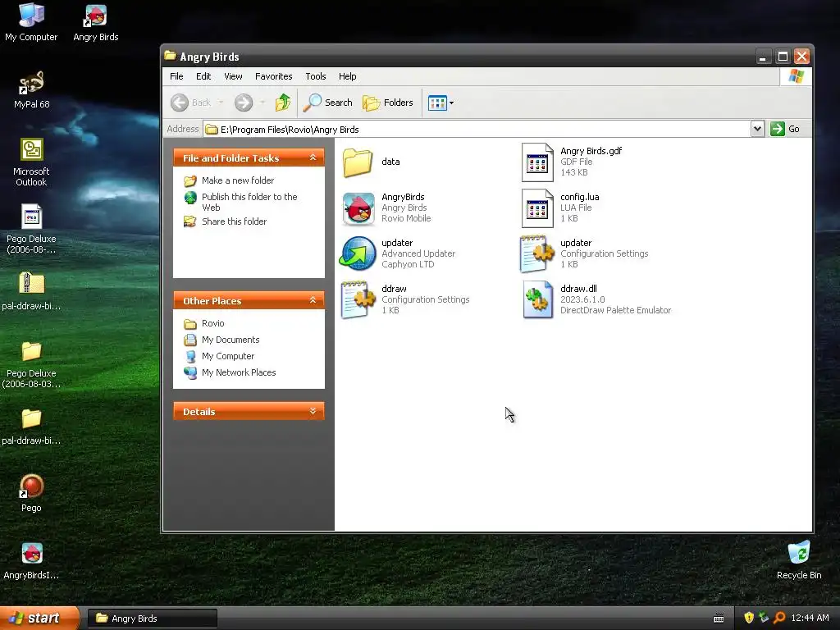Image resolution: width=840 pixels, height=630 pixels.
Task: Select pal-ddraw-bi… folder on desktop
Action: pos(31,426)
